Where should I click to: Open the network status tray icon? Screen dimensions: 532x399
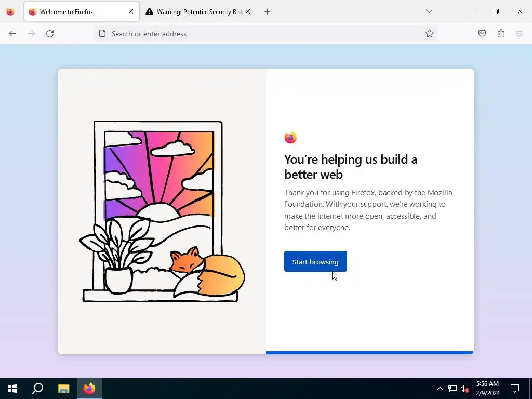tap(453, 389)
